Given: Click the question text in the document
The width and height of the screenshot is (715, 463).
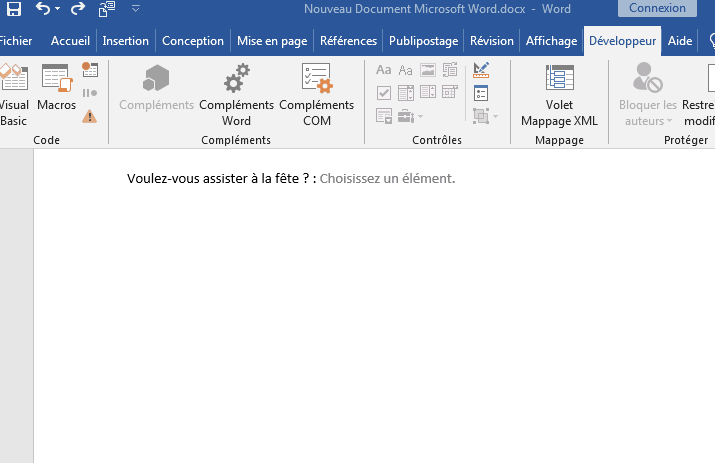Looking at the screenshot, I should [x=221, y=179].
